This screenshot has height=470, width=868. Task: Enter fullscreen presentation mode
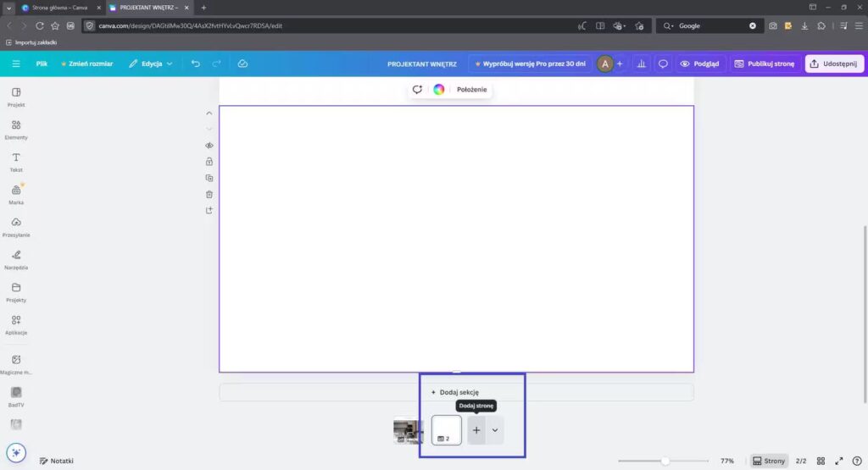839,461
